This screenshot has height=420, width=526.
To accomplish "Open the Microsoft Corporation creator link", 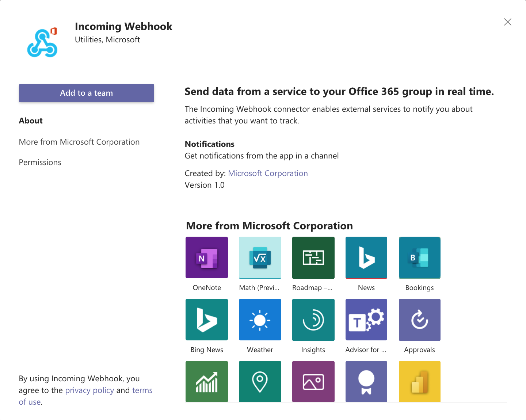I will [x=268, y=173].
